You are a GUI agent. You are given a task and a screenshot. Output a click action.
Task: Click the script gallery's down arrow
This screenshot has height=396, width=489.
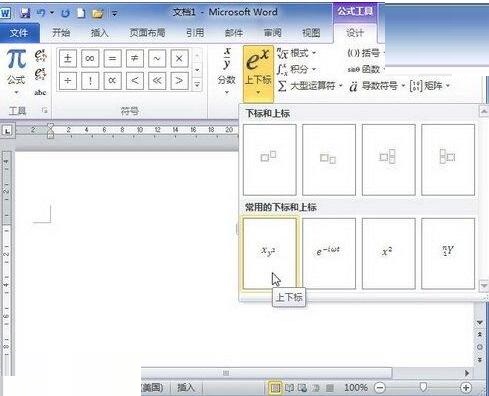tap(484, 286)
